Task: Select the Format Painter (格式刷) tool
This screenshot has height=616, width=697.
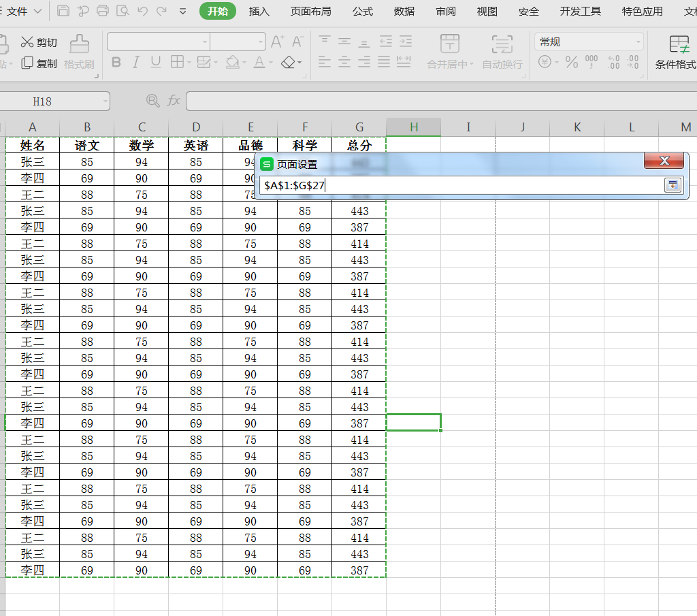Action: pyautogui.click(x=79, y=52)
